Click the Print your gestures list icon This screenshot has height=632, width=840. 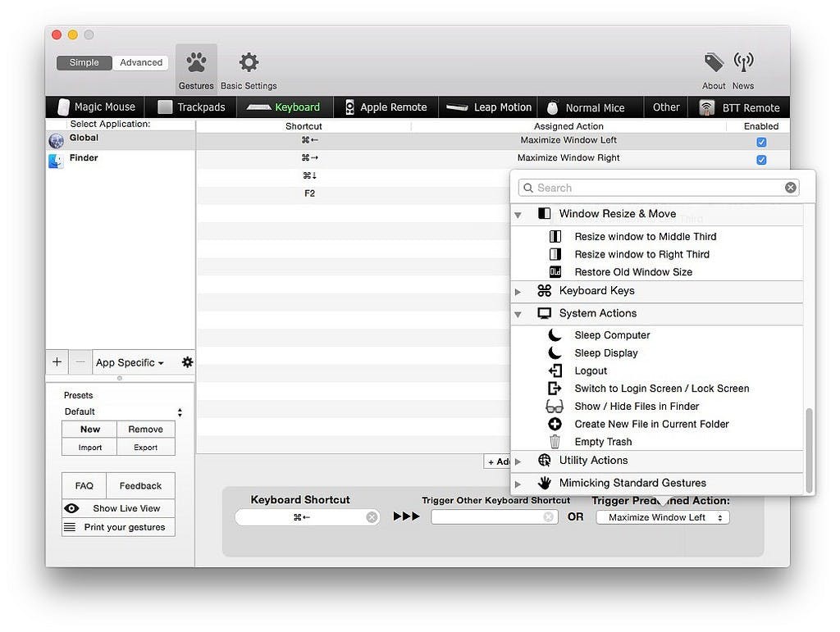point(70,527)
